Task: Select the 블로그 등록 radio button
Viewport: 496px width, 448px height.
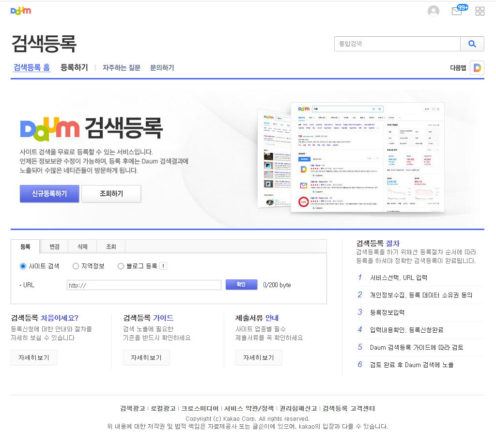Action: click(121, 266)
